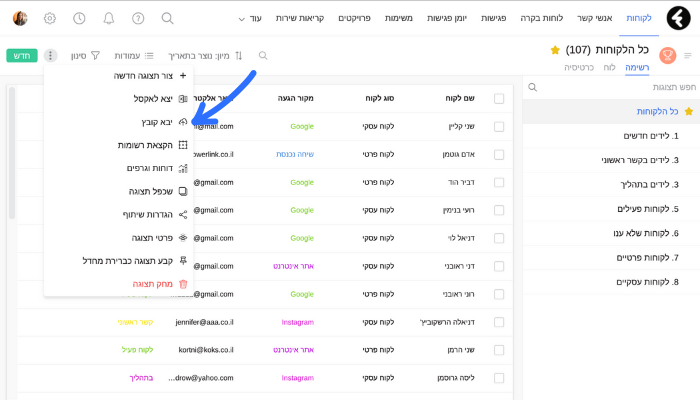The height and width of the screenshot is (400, 700).
Task: Open the user profile avatar
Action: [20, 18]
